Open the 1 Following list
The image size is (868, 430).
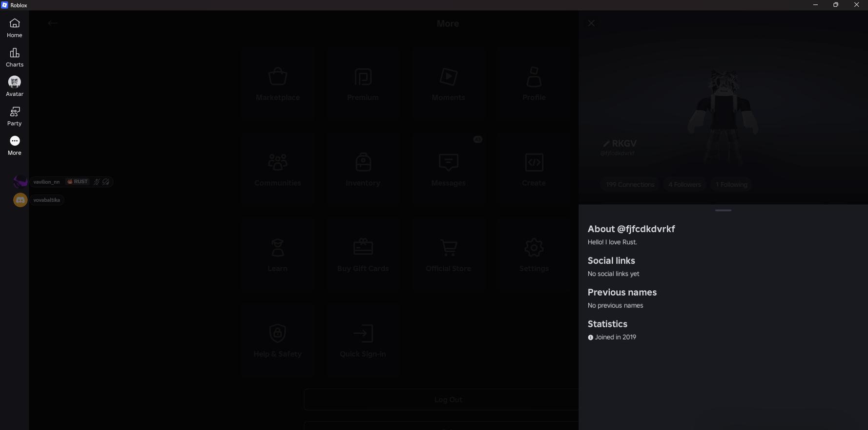pyautogui.click(x=731, y=185)
